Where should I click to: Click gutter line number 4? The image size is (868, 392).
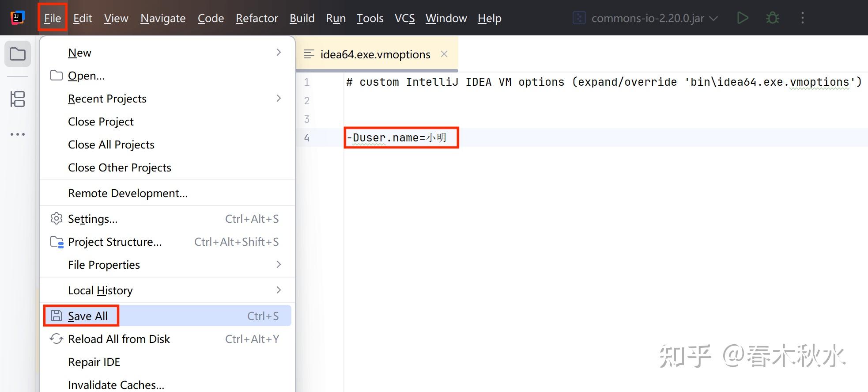[x=307, y=138]
